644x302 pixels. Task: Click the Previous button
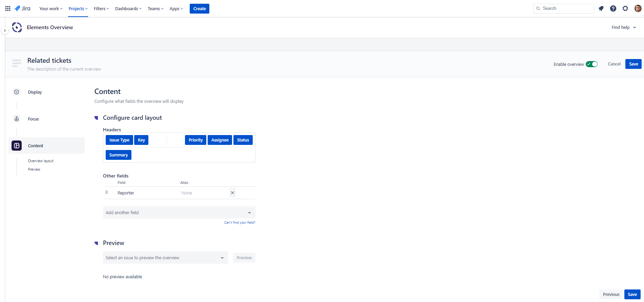tap(611, 295)
